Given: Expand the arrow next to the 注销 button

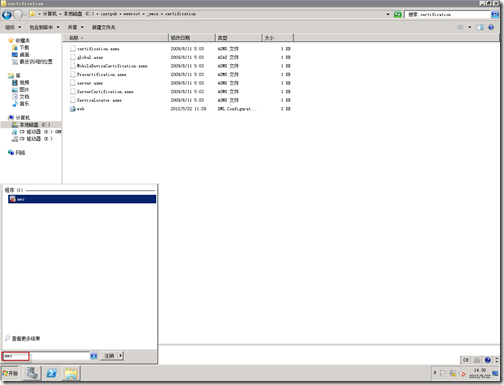Looking at the screenshot, I should point(120,356).
